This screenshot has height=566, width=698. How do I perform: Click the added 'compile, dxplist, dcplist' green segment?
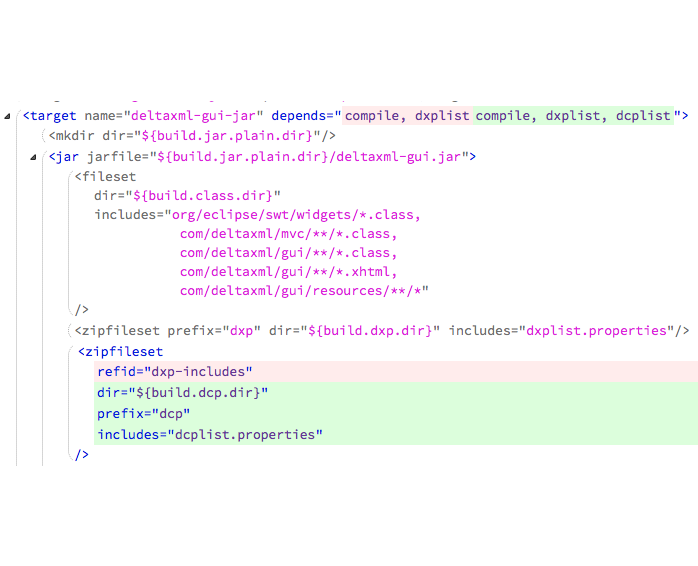tap(573, 116)
